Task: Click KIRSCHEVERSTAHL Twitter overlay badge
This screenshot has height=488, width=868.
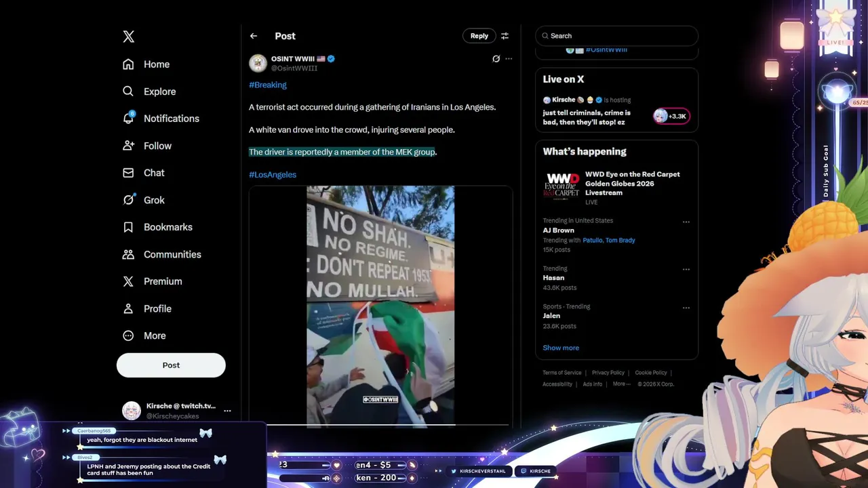Action: coord(479,471)
